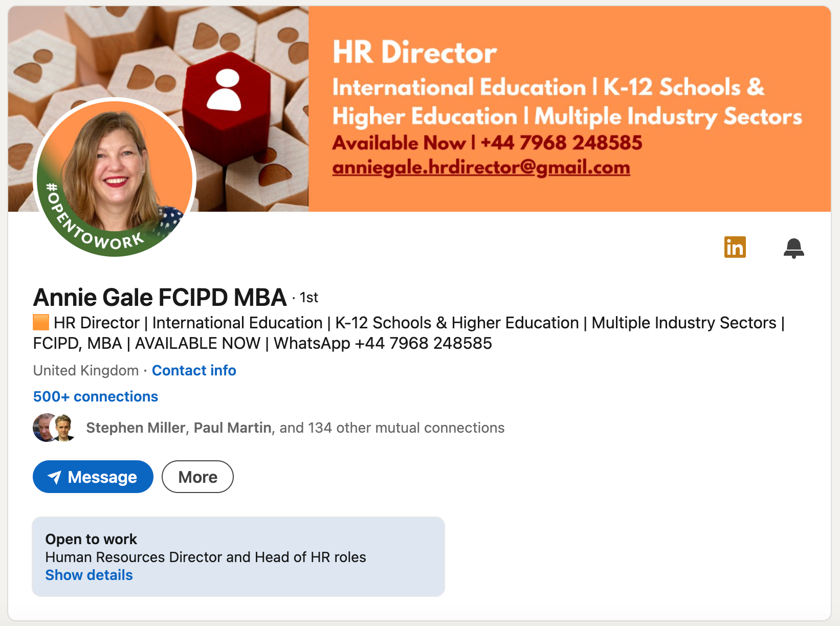The width and height of the screenshot is (840, 626).
Task: Click the gold LinkedIn Premium badge icon
Action: 735,248
